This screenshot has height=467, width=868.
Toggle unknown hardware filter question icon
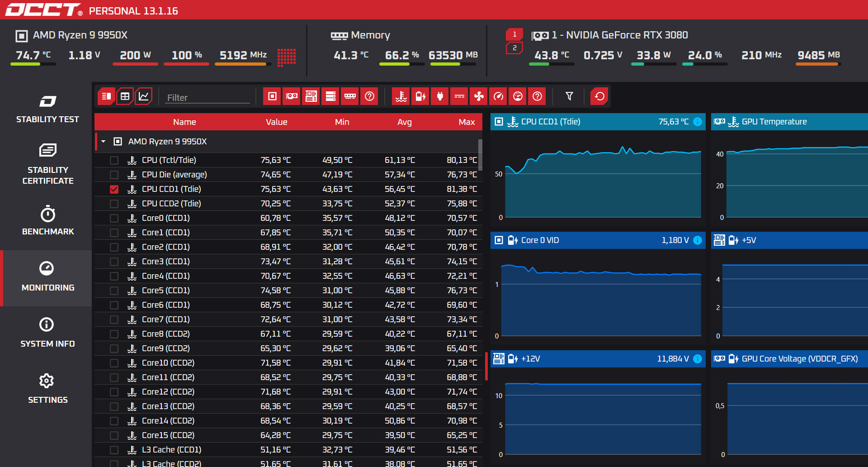[369, 96]
